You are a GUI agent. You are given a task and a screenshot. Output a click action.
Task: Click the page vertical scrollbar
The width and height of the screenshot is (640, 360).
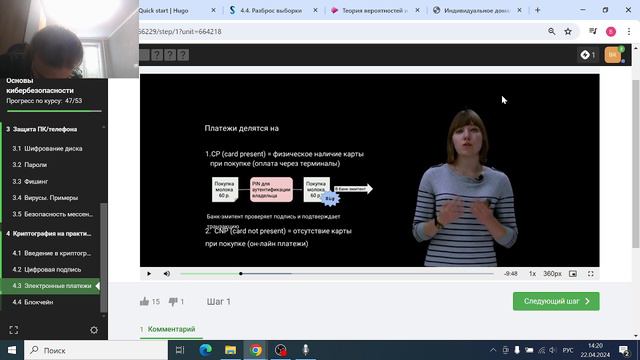point(636,163)
